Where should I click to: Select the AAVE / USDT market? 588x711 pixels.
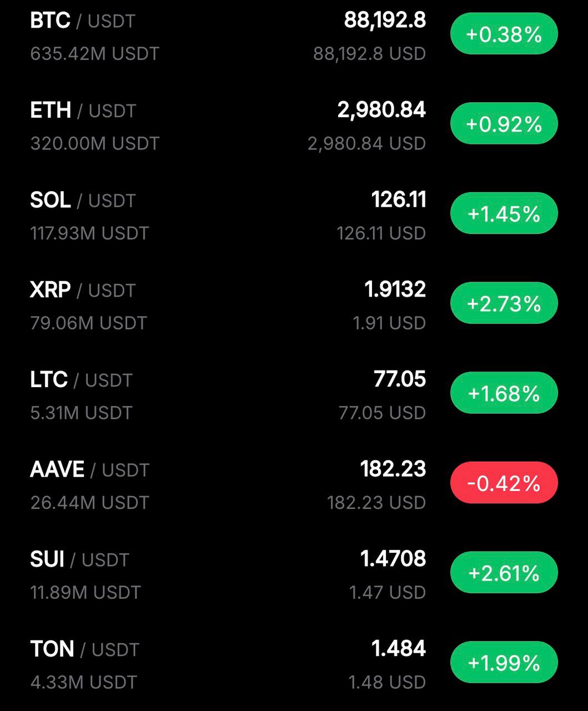(89, 470)
